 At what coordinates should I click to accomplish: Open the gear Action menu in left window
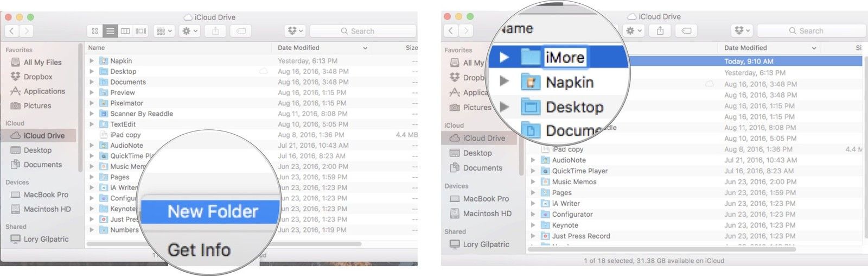190,31
